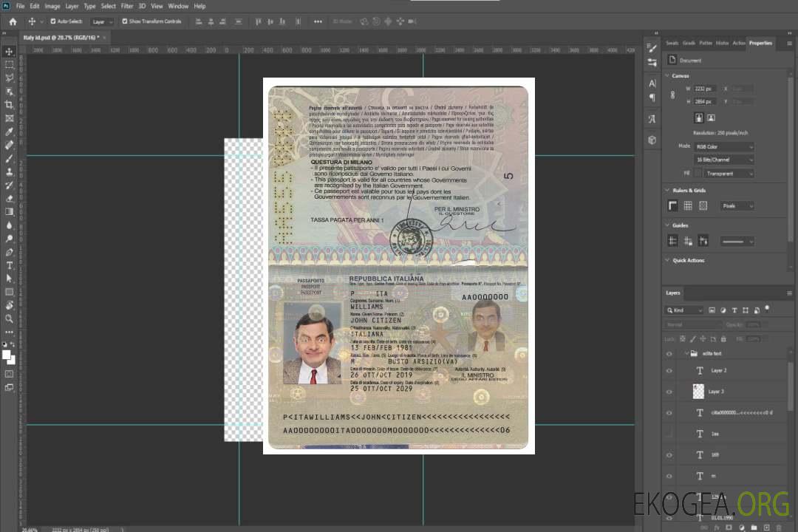Filter layers by type layers icon
This screenshot has height=532, width=798.
click(734, 310)
